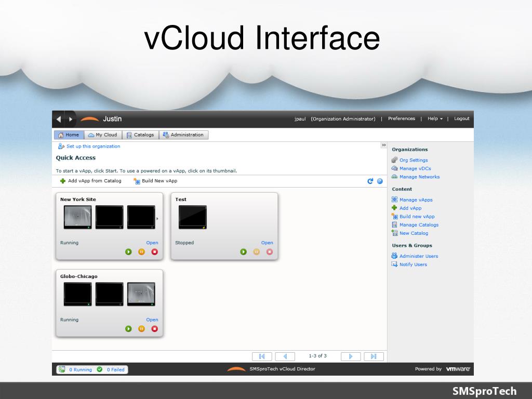Viewport: 532px width, 399px height.
Task: Start the New York Site vApp
Action: pyautogui.click(x=128, y=252)
